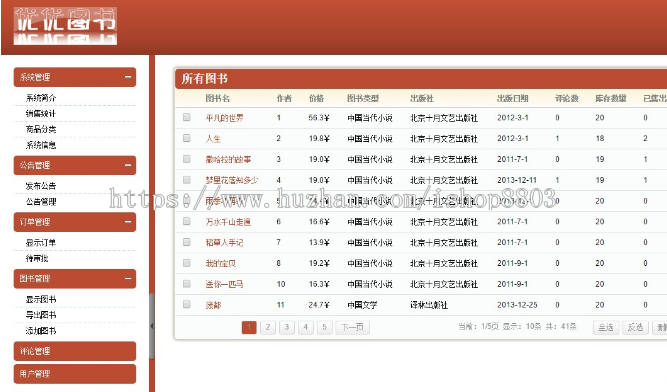667x392 pixels.
Task: Click the 反选 invert selection button
Action: [x=635, y=327]
